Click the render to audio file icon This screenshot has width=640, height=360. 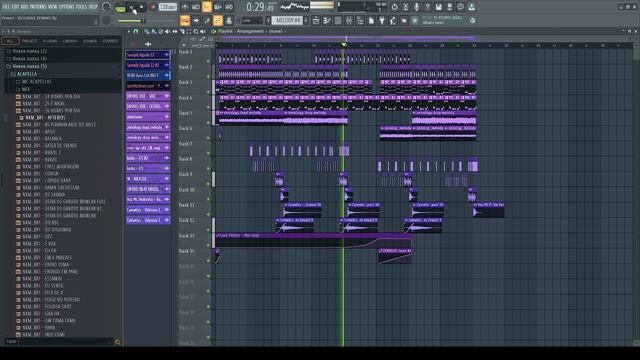coord(449,7)
